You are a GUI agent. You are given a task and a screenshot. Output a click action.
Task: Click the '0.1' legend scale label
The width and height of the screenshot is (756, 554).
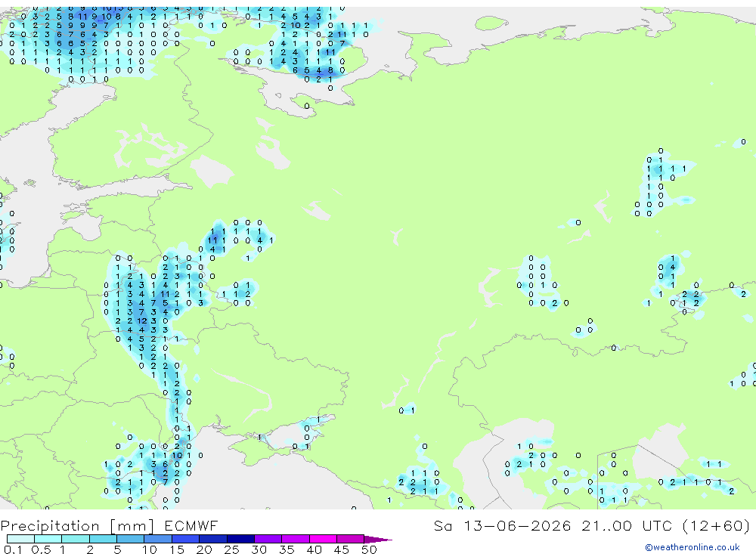13,549
